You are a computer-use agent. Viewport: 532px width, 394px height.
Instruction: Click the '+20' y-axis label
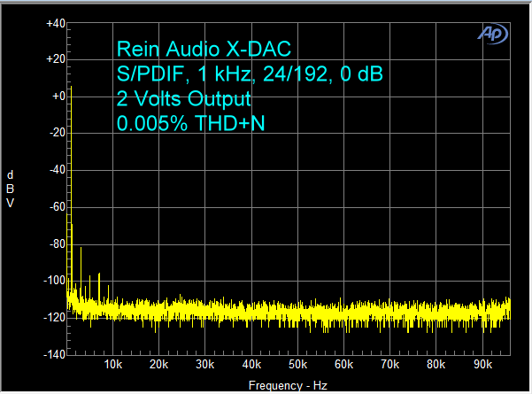click(56, 59)
